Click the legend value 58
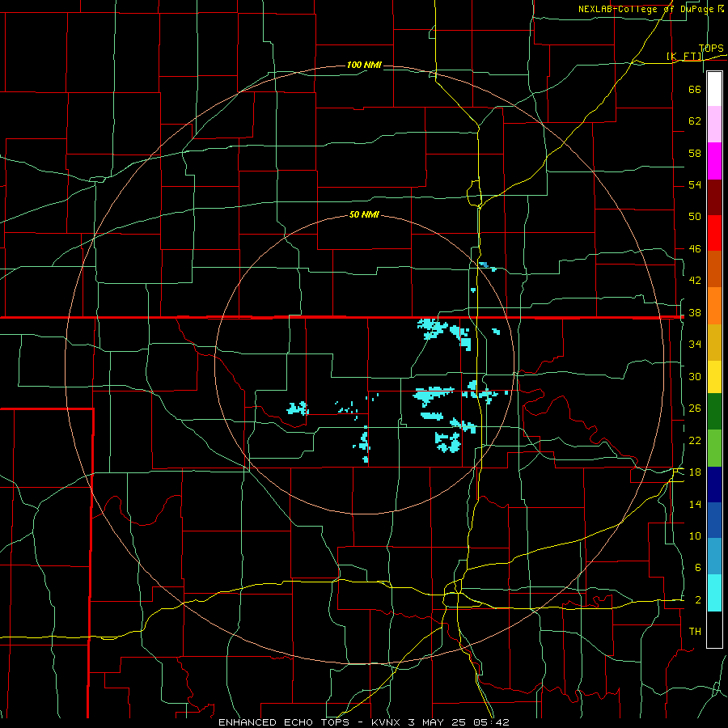 pos(695,153)
